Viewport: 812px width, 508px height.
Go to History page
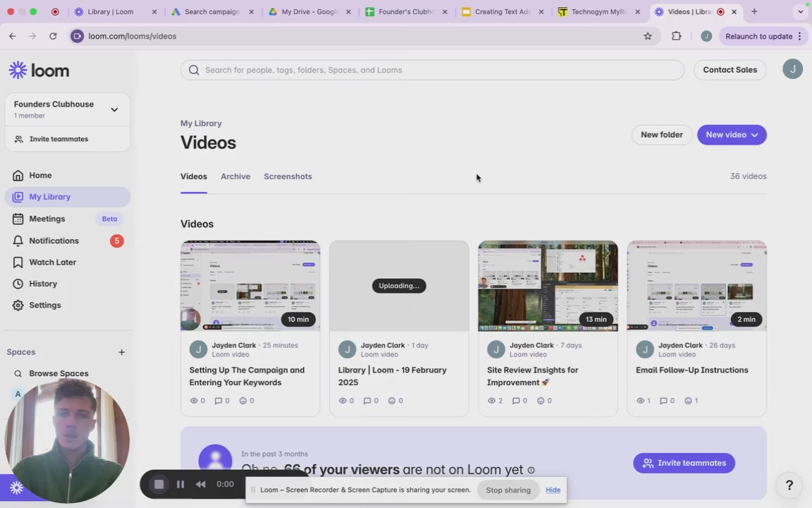point(43,284)
